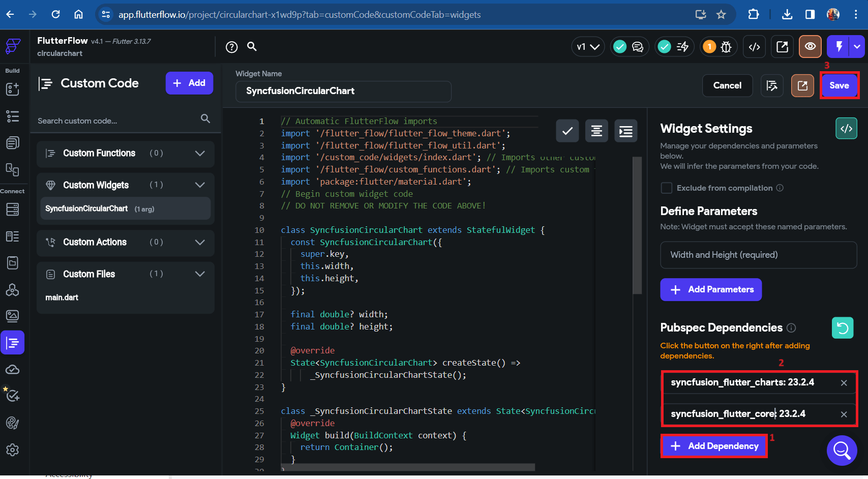Click the green refresh dependencies button

click(843, 328)
